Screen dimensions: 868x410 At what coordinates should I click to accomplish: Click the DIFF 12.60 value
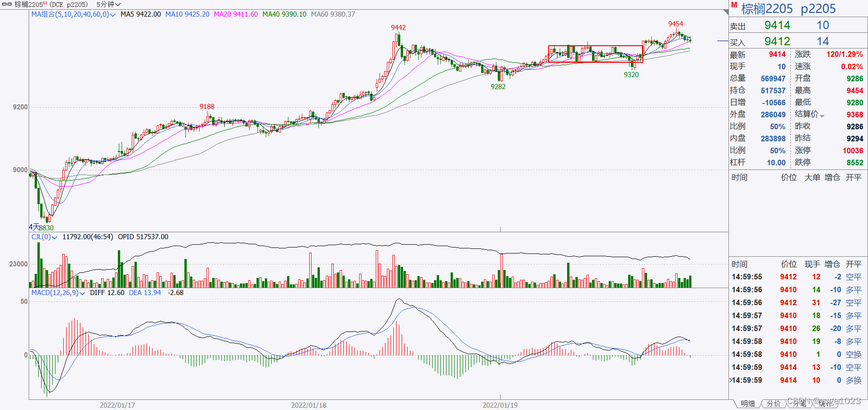[x=107, y=293]
